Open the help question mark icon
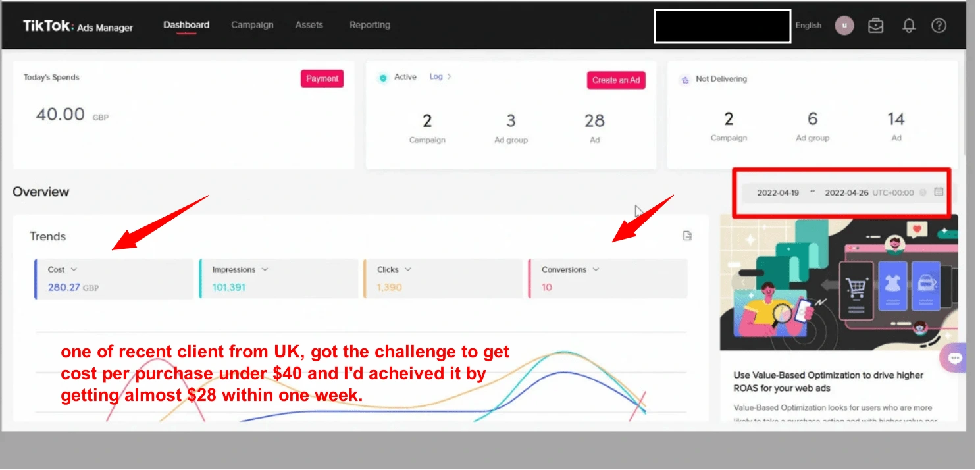 point(939,26)
